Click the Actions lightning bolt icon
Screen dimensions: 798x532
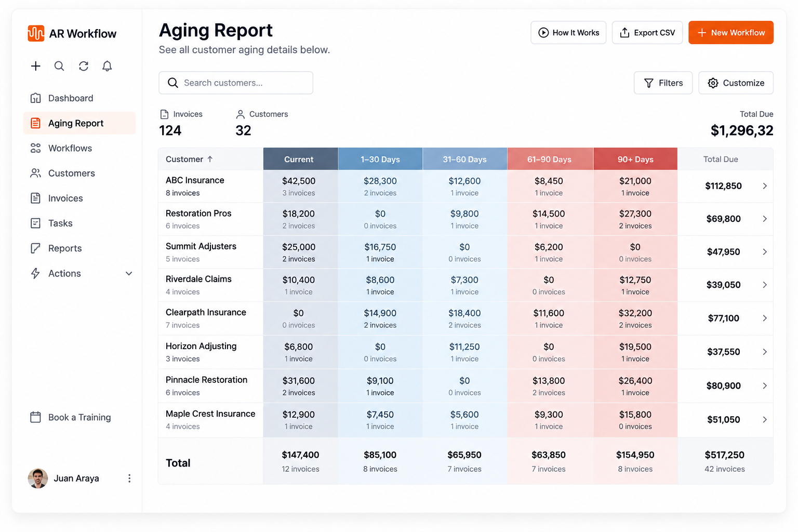click(x=35, y=273)
